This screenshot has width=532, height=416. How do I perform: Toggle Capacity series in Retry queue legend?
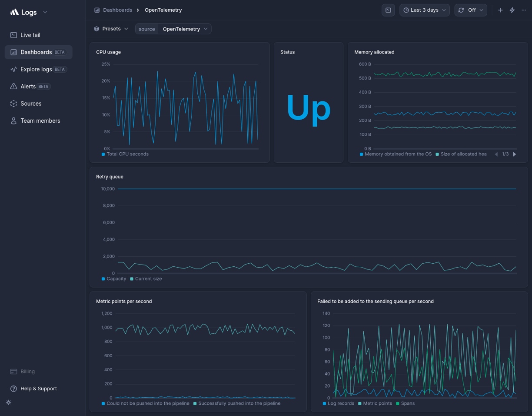pyautogui.click(x=114, y=278)
